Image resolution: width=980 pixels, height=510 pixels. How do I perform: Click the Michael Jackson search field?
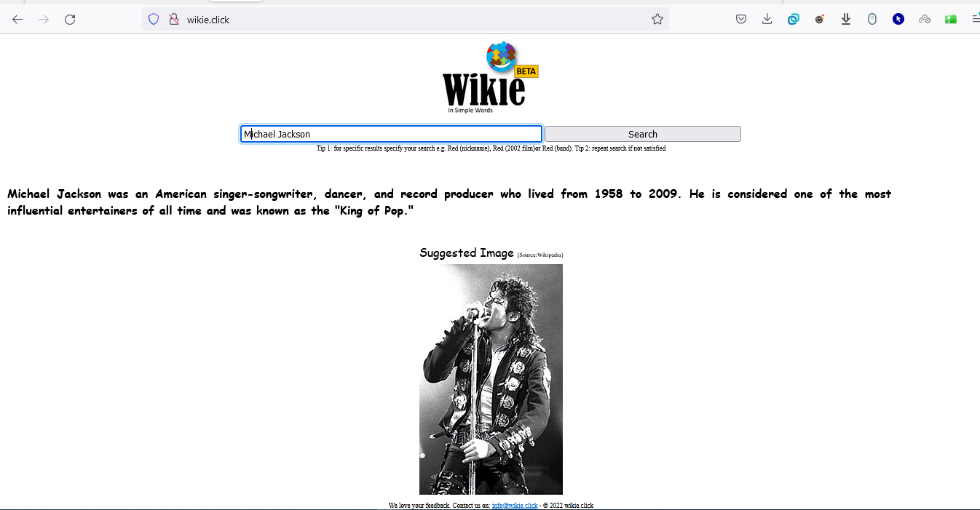(391, 134)
